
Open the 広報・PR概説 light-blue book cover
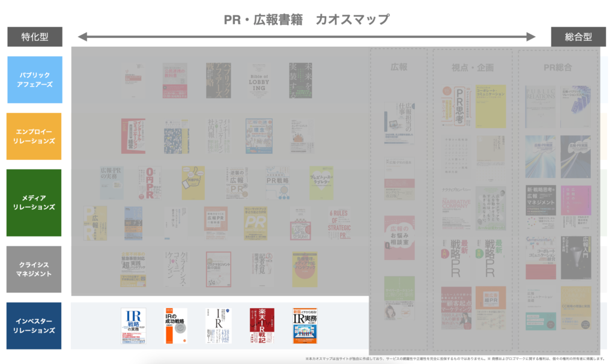coord(541,157)
